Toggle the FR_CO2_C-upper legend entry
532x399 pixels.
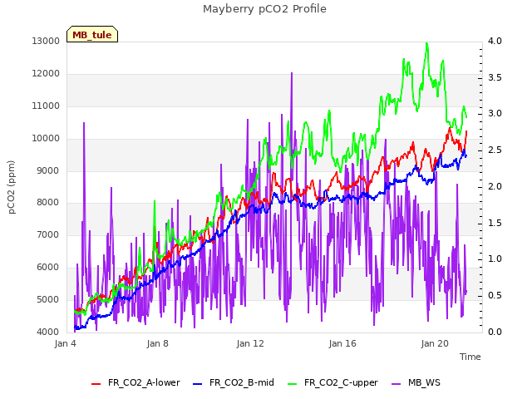[x=332, y=382]
